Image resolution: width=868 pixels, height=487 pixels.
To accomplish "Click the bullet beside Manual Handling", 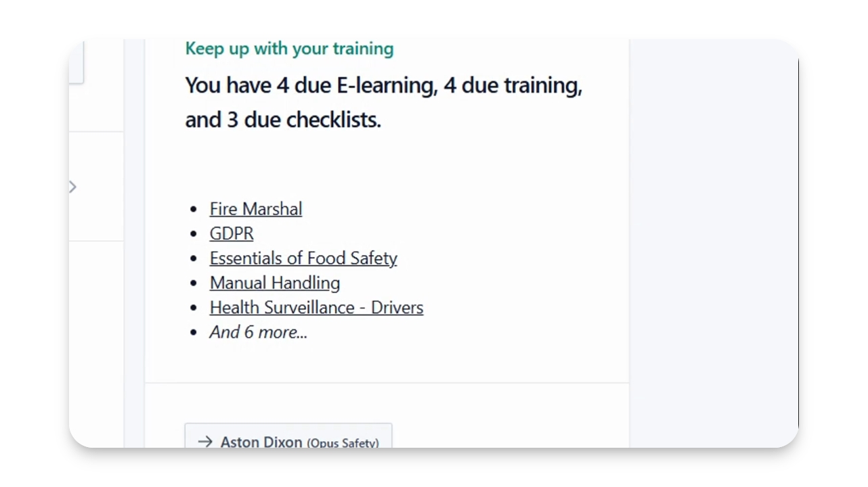I will click(194, 283).
